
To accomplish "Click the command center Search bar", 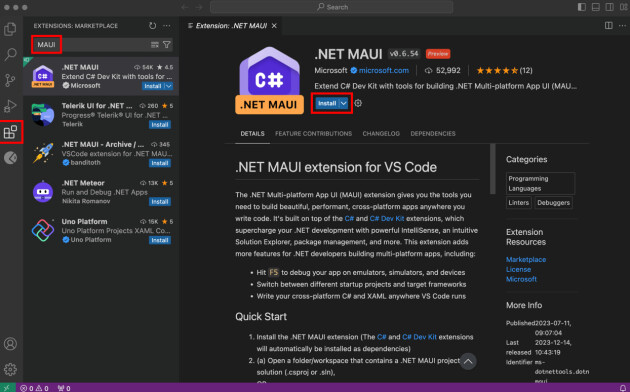I will tap(331, 7).
